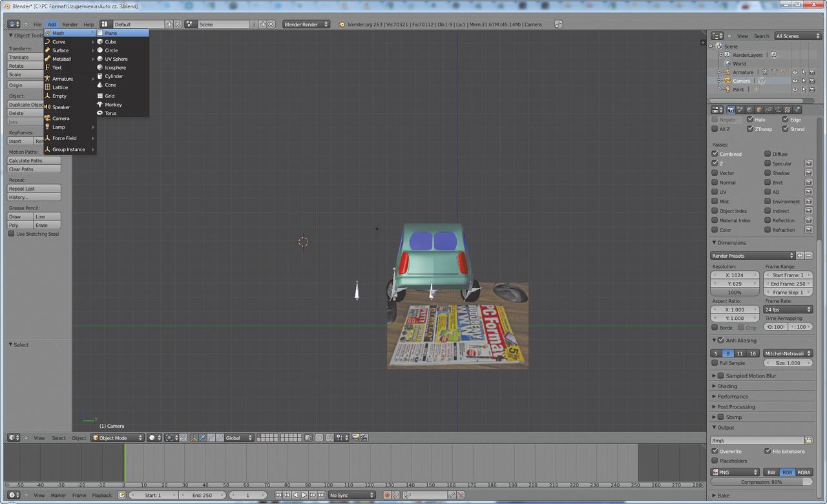827x504 pixels.
Task: Select the rotate manipulator icon
Action: point(211,438)
